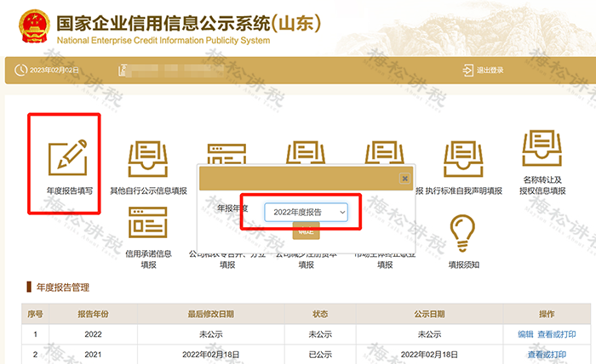Click the 序号 column header
Viewport: 596px width, 364px height.
click(35, 315)
